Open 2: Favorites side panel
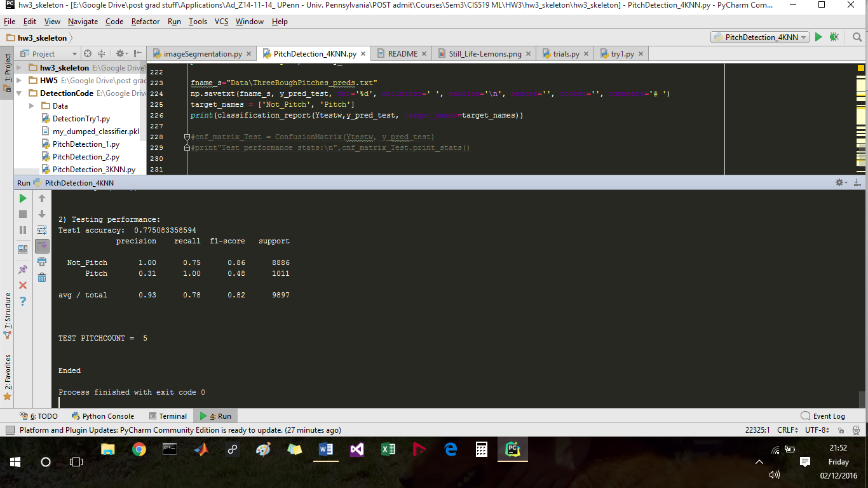 pyautogui.click(x=7, y=377)
